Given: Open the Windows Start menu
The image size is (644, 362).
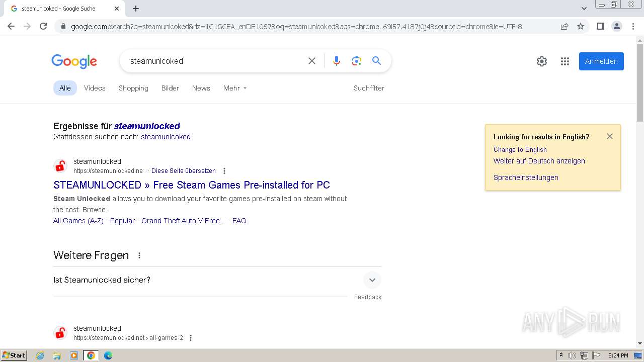Looking at the screenshot, I should coord(14,355).
